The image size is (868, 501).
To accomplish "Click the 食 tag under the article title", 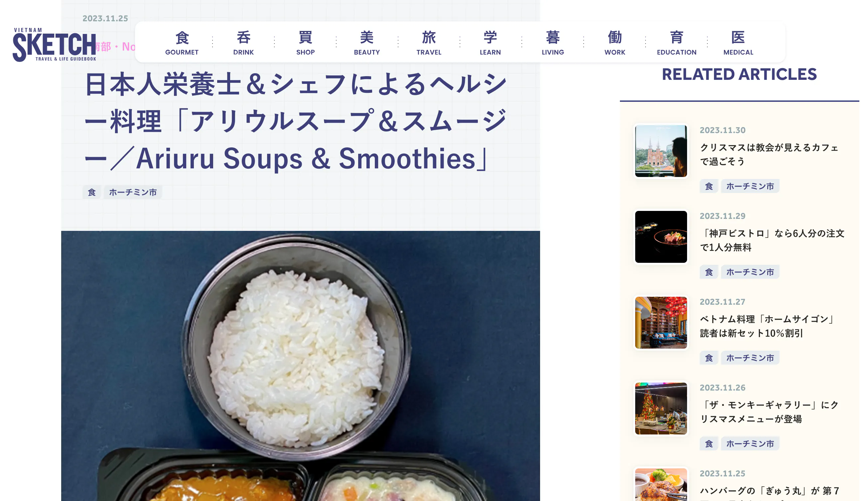I will [x=91, y=192].
